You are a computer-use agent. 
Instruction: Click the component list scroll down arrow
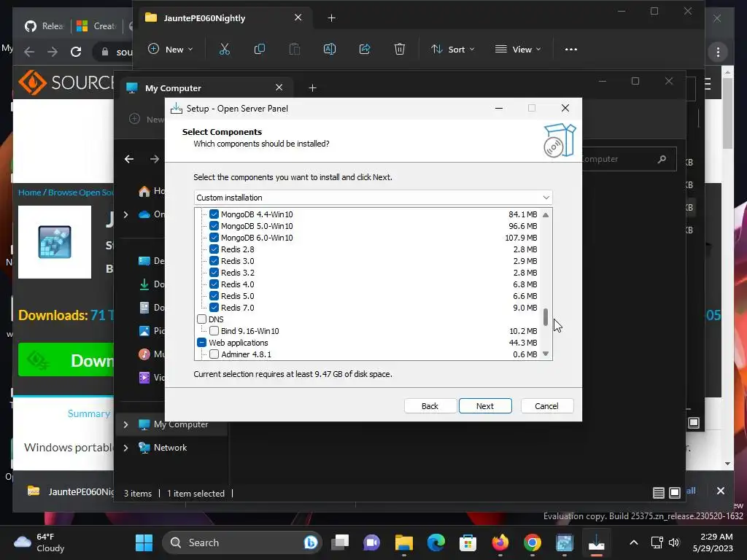(546, 354)
